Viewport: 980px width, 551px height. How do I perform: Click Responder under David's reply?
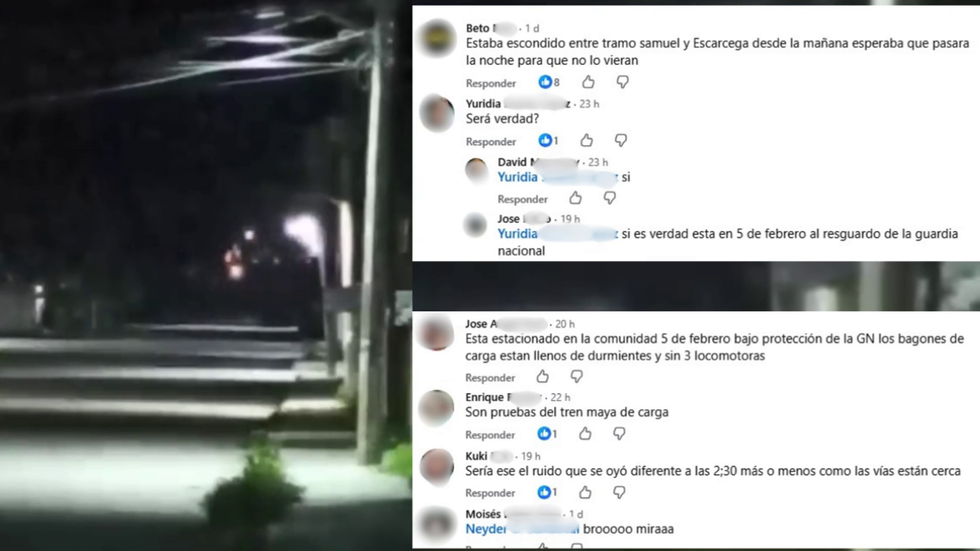(523, 199)
